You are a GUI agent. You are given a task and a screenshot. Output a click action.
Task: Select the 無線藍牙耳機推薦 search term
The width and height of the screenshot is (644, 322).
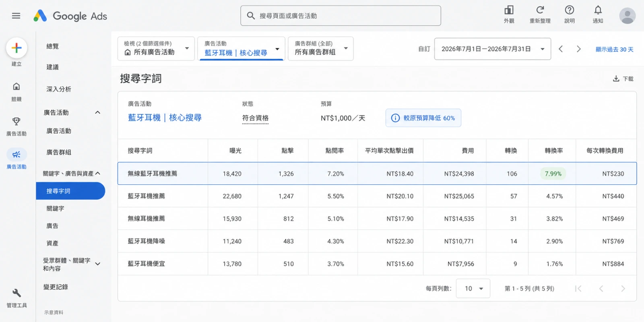[152, 173]
